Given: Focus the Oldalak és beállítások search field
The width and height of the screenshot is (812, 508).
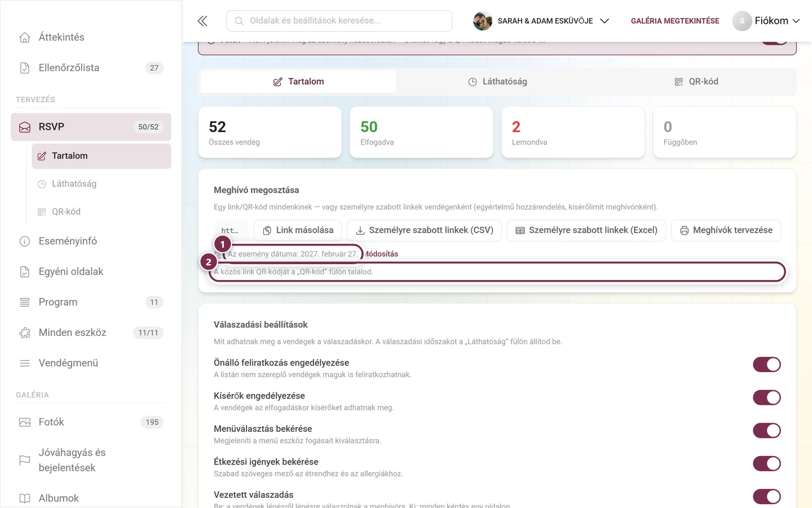Looking at the screenshot, I should click(x=339, y=21).
